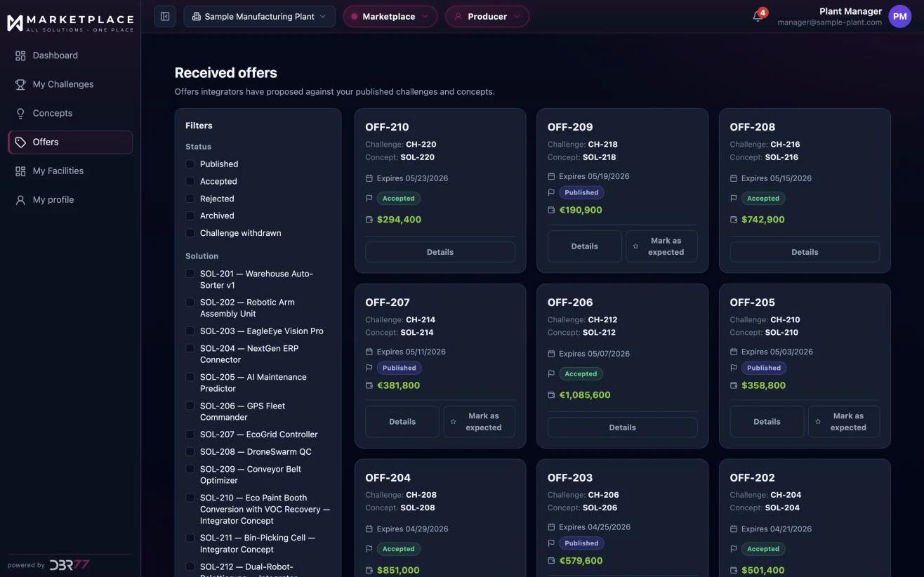This screenshot has height=577, width=924.
Task: Open My Challenges in the sidebar
Action: (x=70, y=84)
